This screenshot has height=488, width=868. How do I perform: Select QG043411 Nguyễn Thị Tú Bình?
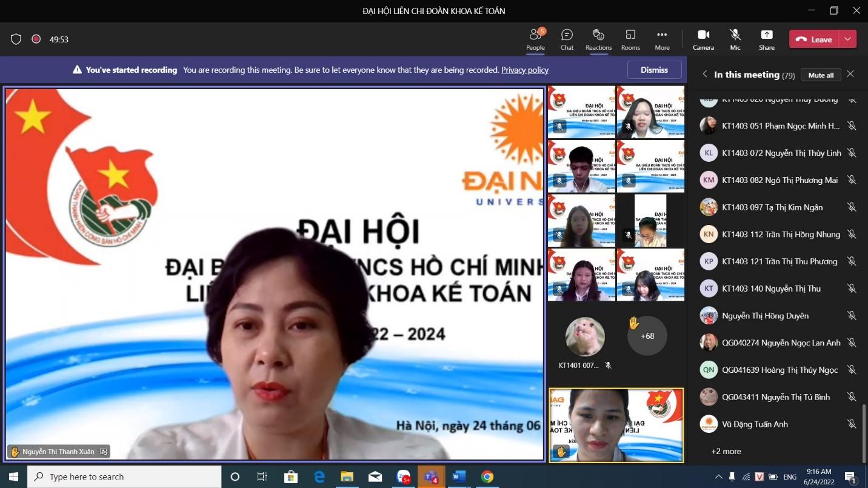(x=776, y=397)
